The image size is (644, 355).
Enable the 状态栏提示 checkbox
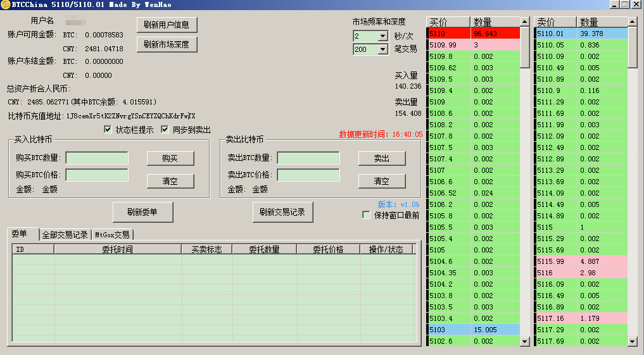(108, 130)
